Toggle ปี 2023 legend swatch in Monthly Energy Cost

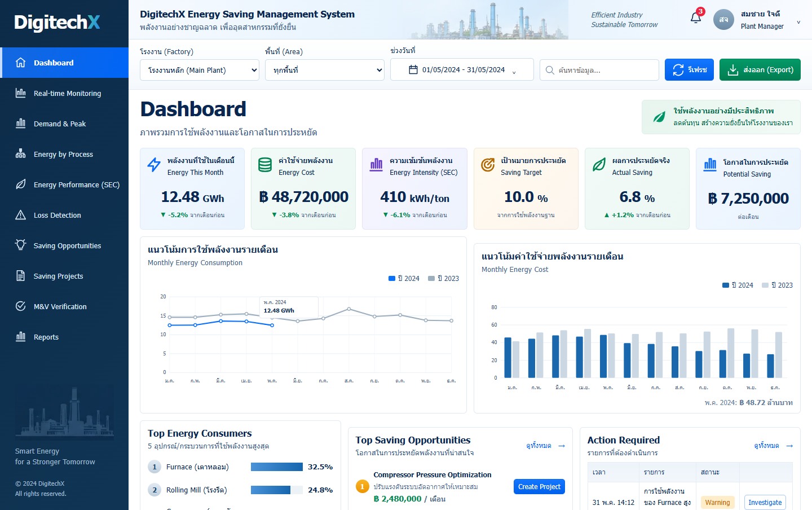point(765,285)
